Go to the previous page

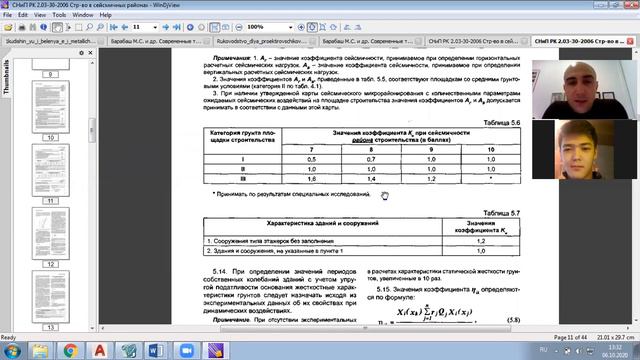[124, 27]
